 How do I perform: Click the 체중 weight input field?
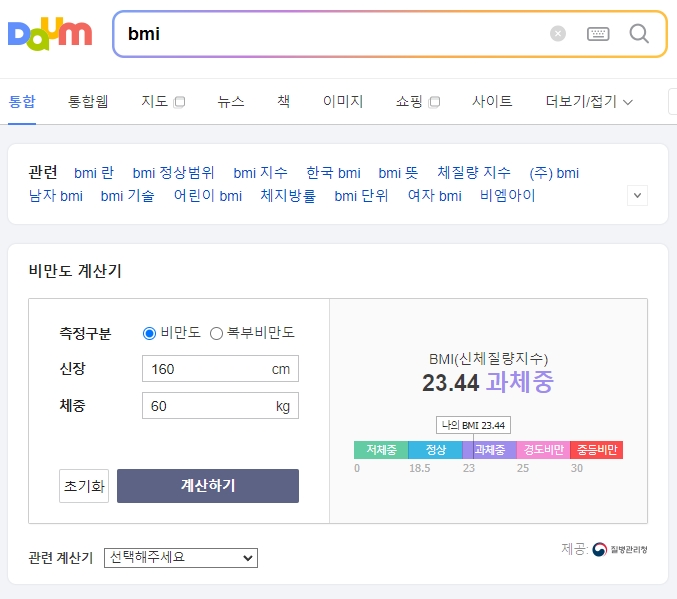pos(220,406)
